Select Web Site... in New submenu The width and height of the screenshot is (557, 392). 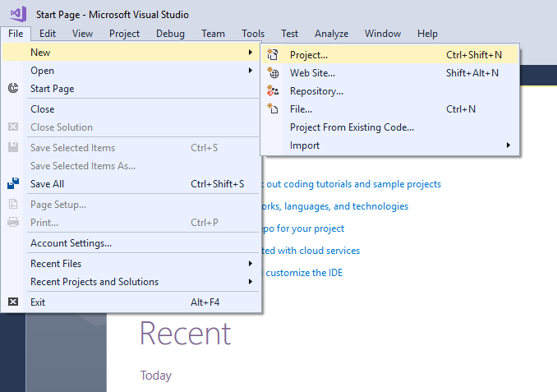(390, 73)
